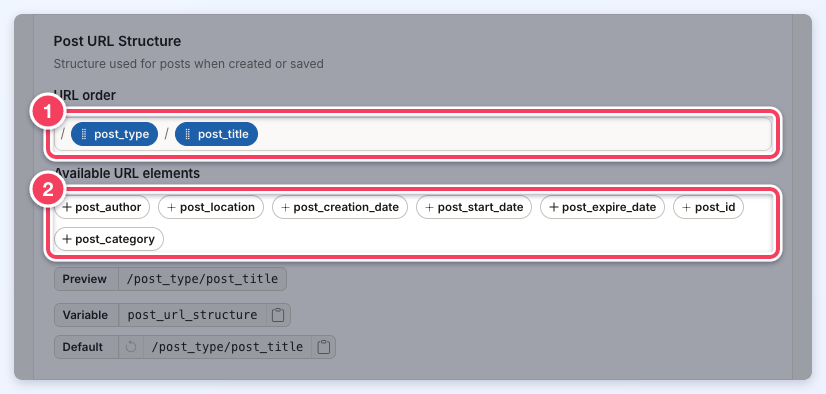The width and height of the screenshot is (826, 394).
Task: Grab the drag handle icon on post_title
Action: click(x=188, y=134)
